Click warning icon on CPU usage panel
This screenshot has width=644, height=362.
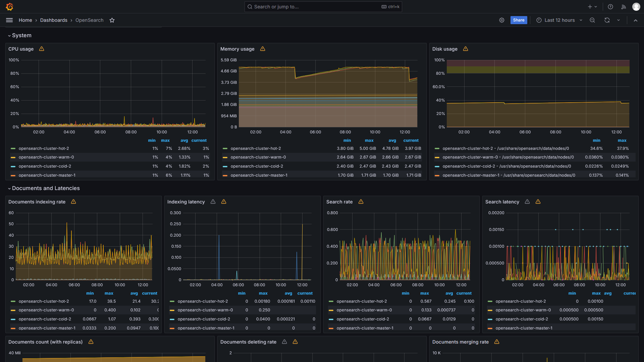pos(42,49)
